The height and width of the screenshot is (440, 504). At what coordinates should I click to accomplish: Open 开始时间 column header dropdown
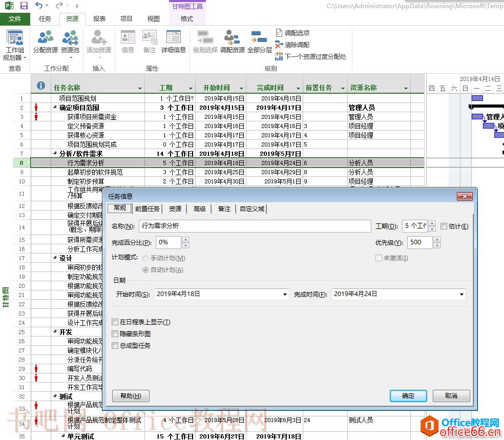click(x=241, y=88)
